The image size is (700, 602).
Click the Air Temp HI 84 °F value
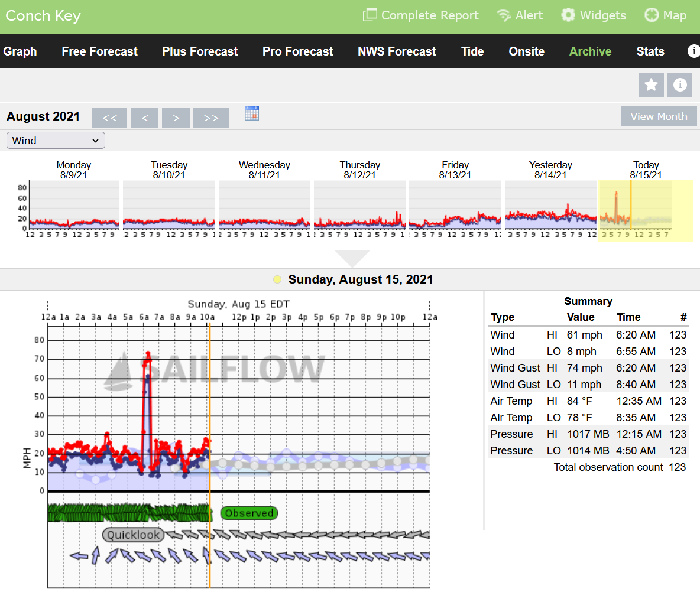[579, 401]
